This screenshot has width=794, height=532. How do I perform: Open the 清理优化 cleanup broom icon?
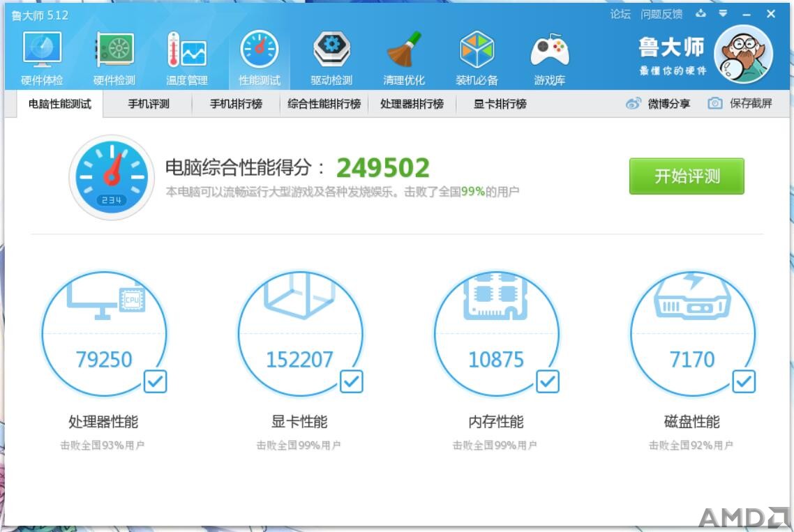(x=404, y=50)
